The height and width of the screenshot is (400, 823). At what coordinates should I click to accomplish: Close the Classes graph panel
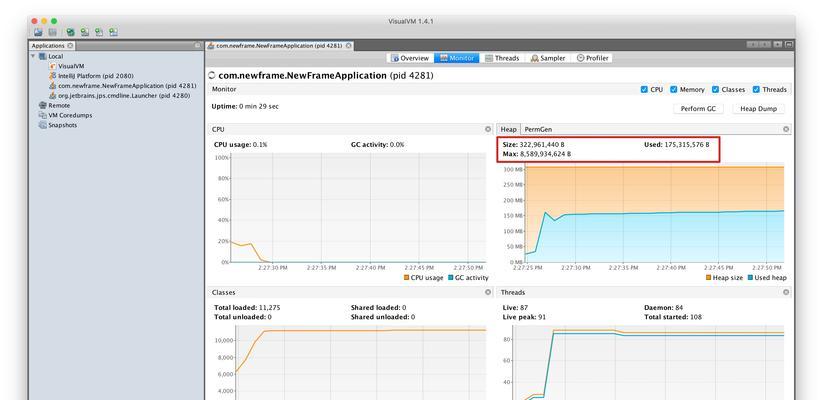488,292
